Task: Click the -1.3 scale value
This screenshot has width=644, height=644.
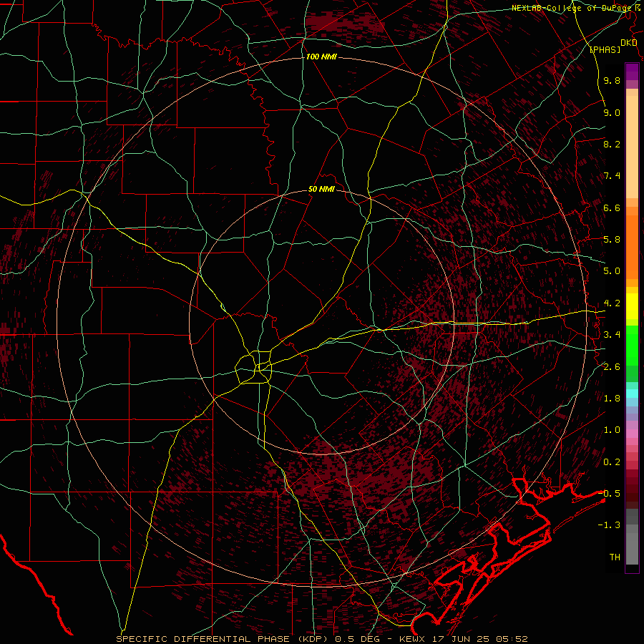Action: point(609,525)
